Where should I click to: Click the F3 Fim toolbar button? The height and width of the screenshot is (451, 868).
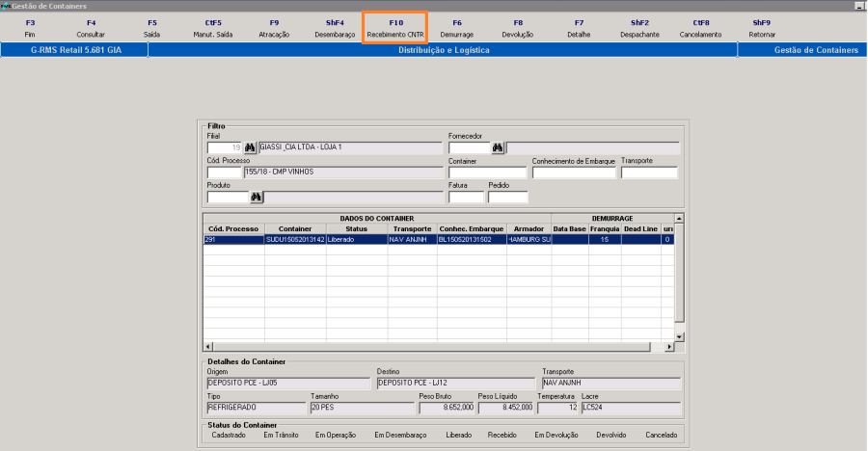click(x=30, y=28)
